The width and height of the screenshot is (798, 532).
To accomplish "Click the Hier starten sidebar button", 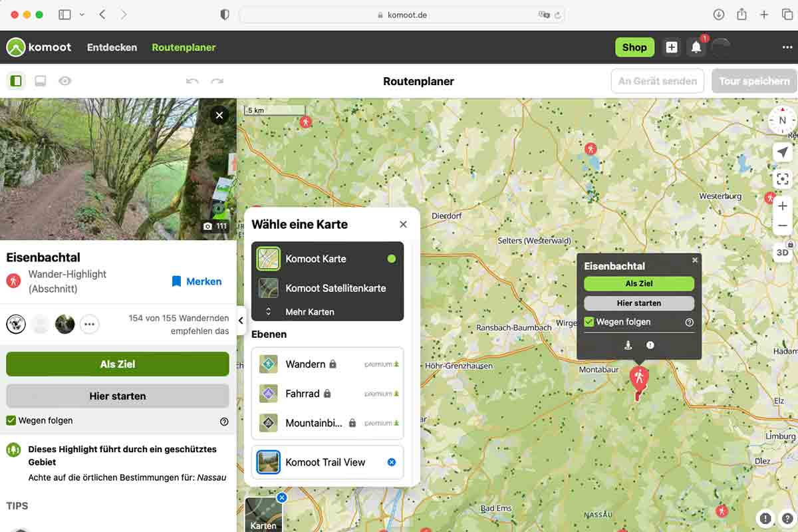I will point(118,396).
